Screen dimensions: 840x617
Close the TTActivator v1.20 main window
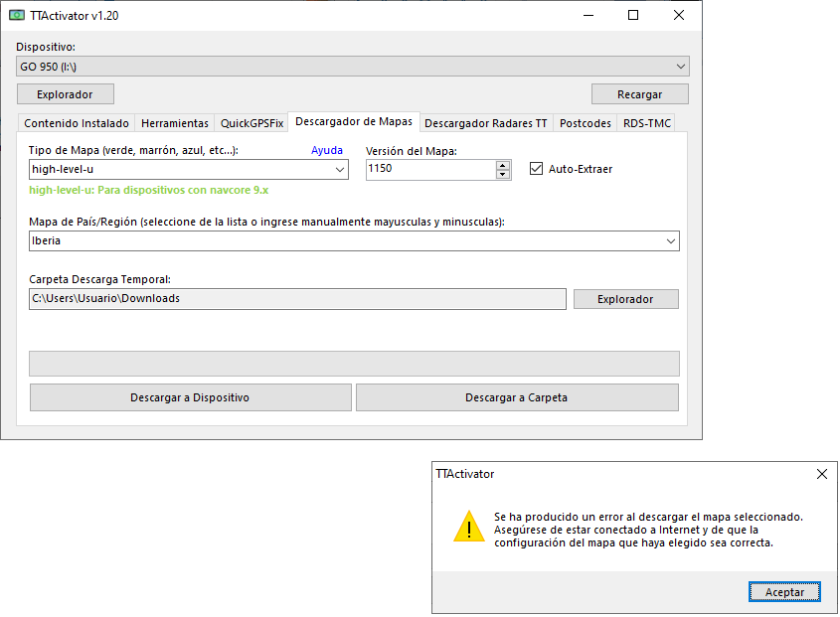[x=679, y=15]
